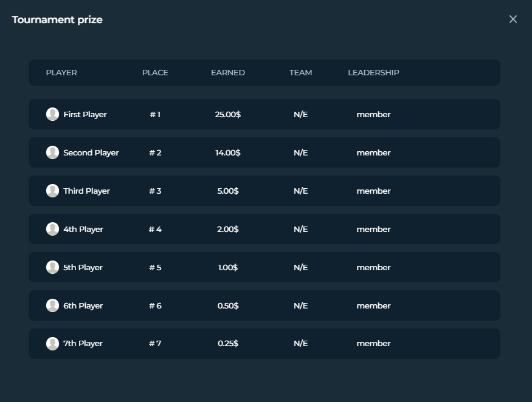Click Second Player's avatar icon
This screenshot has width=532, height=402.
(x=52, y=152)
